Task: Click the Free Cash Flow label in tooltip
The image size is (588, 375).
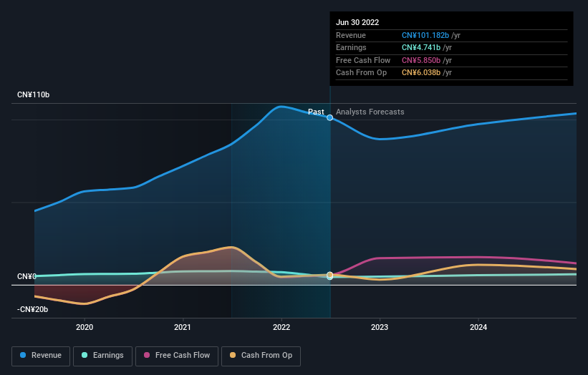Action: click(363, 60)
